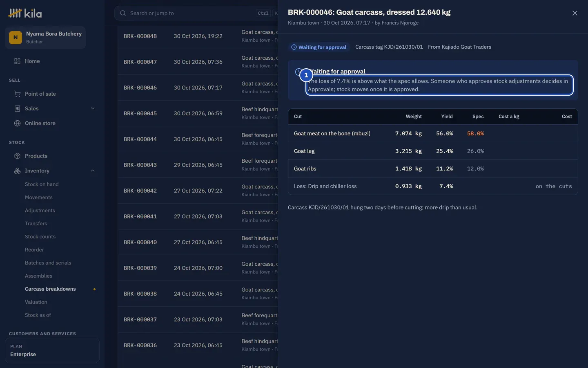Click the Kila logo

click(x=25, y=13)
